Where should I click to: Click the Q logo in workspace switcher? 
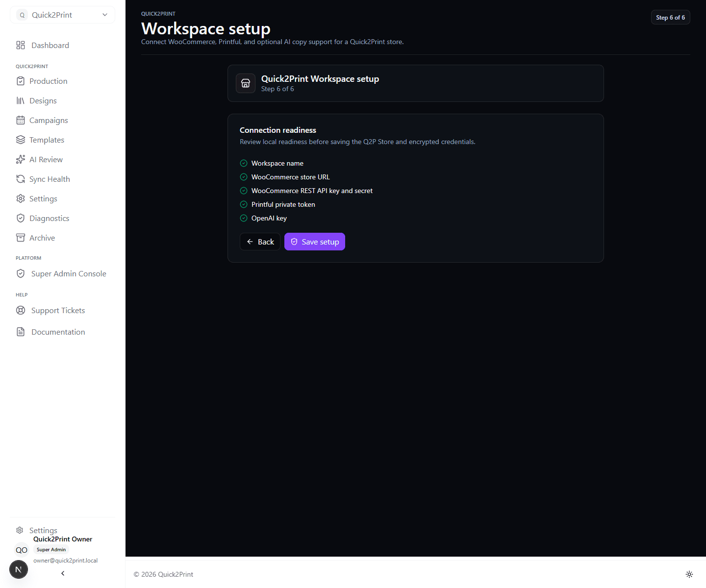click(x=22, y=15)
